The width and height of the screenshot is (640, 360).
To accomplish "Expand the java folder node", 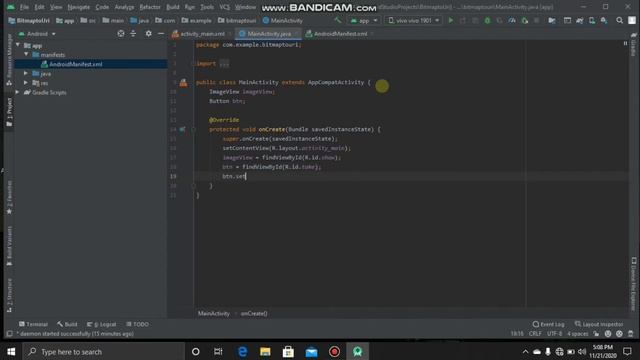I will pos(26,73).
